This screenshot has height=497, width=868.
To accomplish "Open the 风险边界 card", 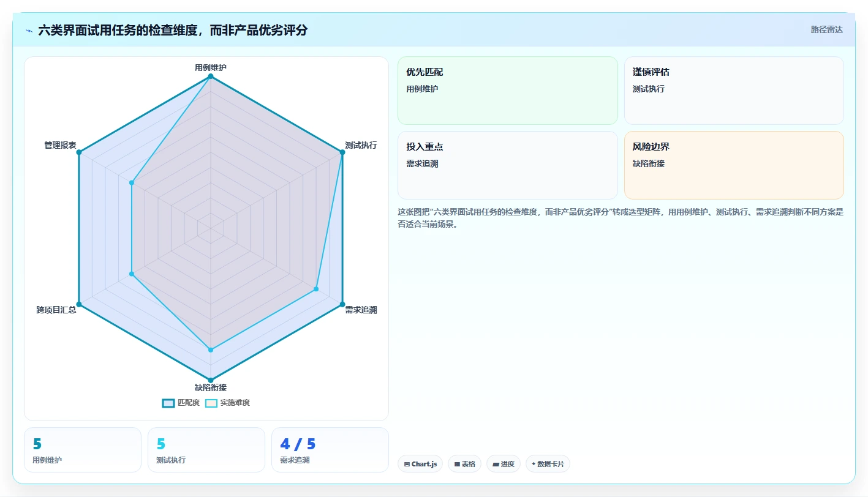I will [x=734, y=165].
